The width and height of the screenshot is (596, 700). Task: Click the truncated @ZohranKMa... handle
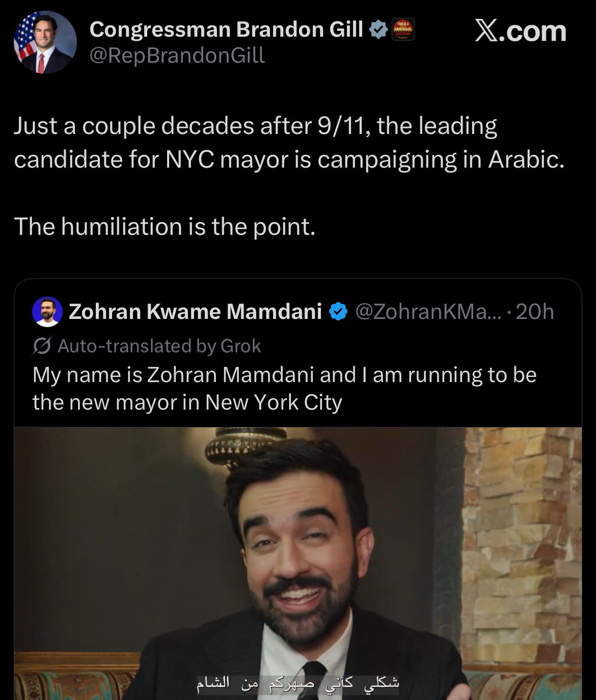tap(428, 311)
